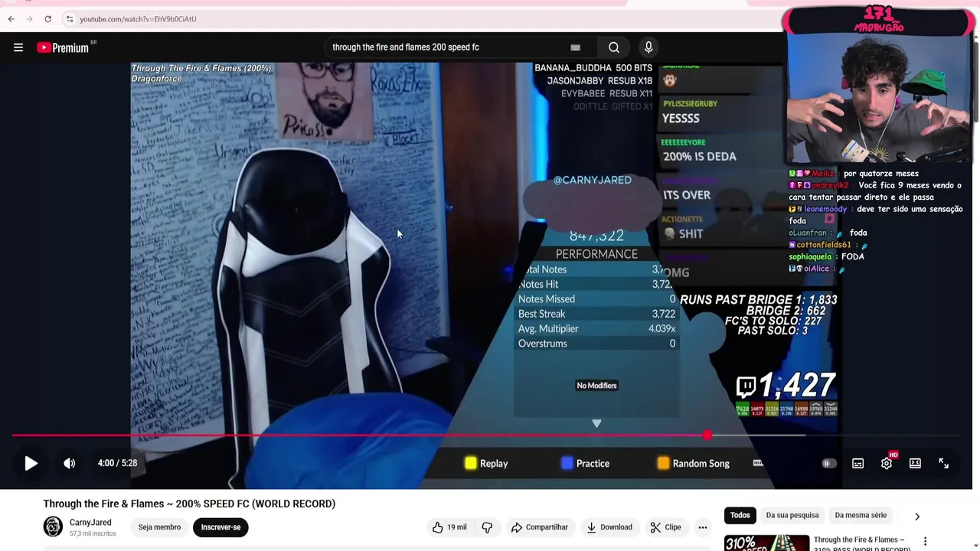
Task: Open the site info icon in address bar
Action: coord(69,18)
